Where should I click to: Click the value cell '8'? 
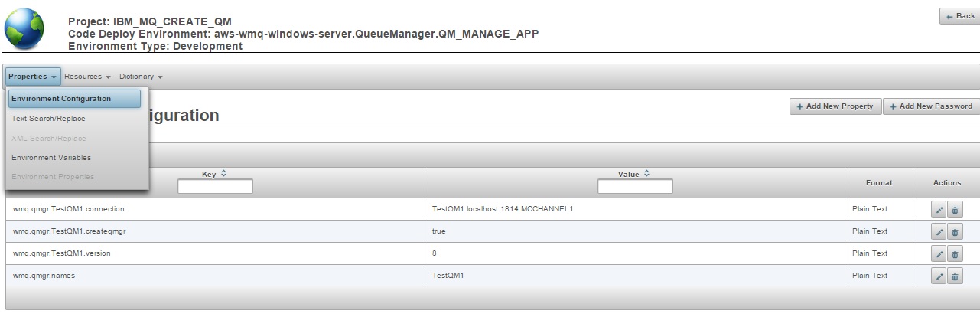tap(634, 253)
